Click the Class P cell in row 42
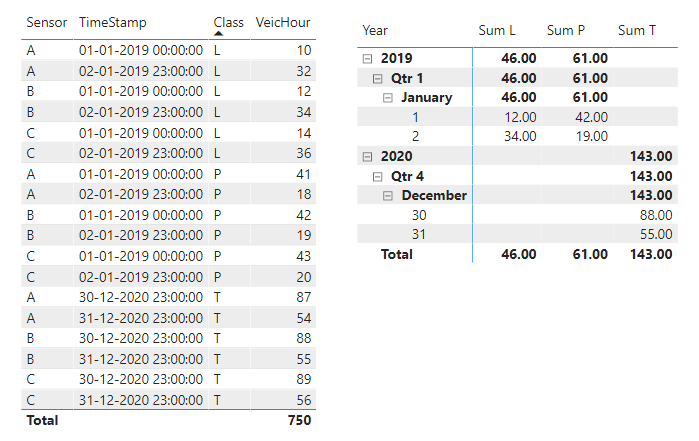The image size is (699, 441). tap(217, 215)
